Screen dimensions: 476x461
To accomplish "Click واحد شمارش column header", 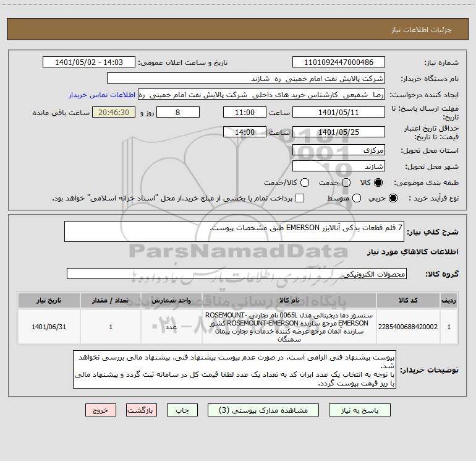I will click(171, 300).
